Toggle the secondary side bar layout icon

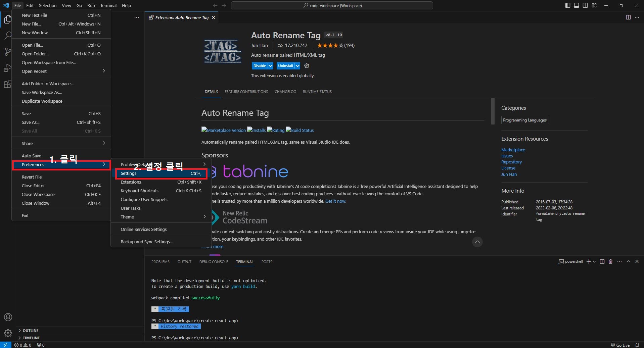[x=585, y=5]
